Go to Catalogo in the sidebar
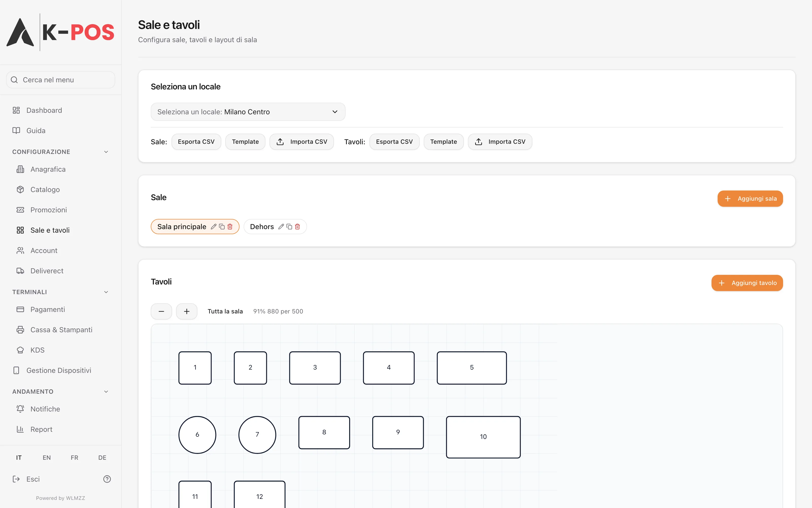The width and height of the screenshot is (812, 508). (60, 189)
